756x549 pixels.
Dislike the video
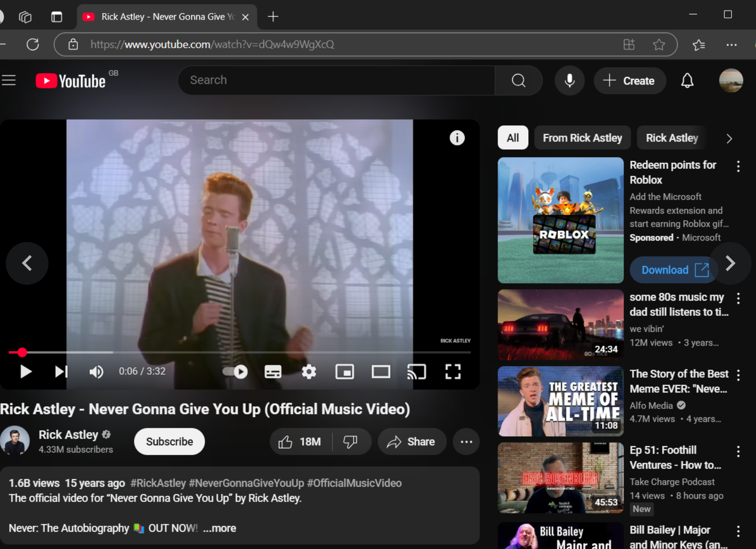click(351, 441)
